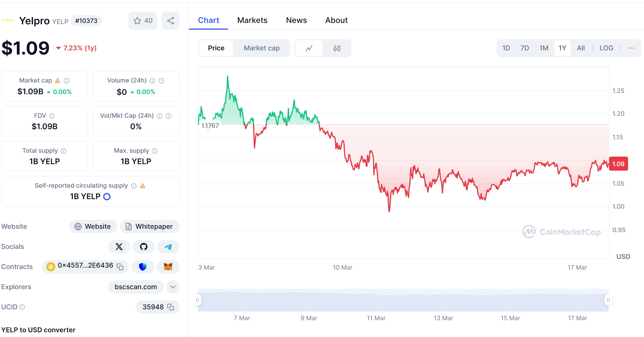Click the second Vol/Mkt Cap info icon

tap(169, 116)
